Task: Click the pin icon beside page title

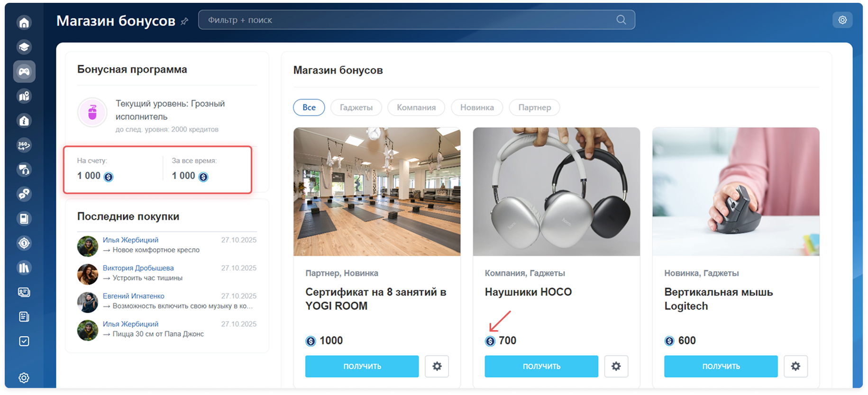Action: click(184, 21)
